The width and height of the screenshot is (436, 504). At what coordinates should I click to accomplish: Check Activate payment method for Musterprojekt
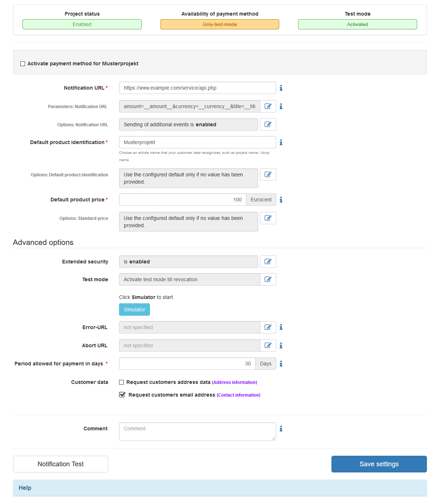click(23, 63)
